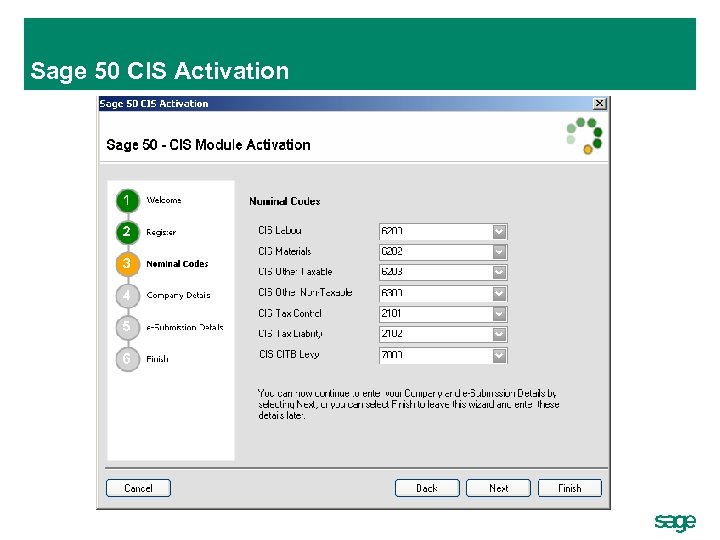Select the Welcome step label

click(x=164, y=200)
